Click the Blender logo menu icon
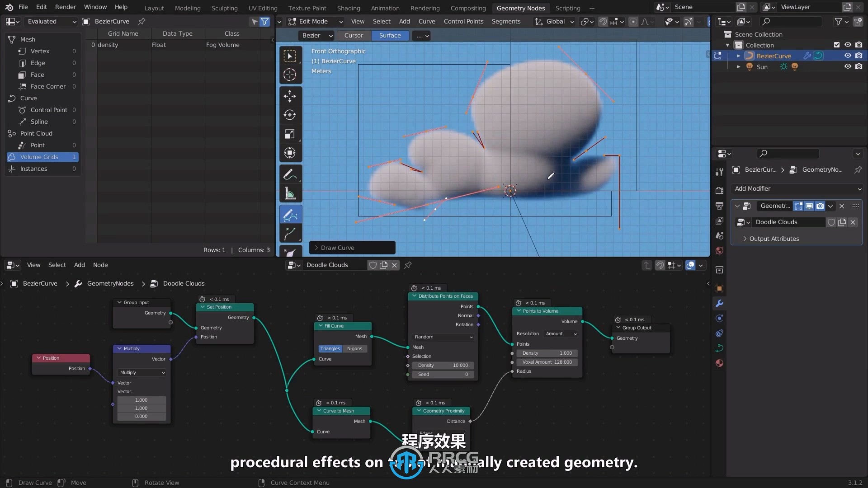The height and width of the screenshot is (488, 868). (9, 7)
